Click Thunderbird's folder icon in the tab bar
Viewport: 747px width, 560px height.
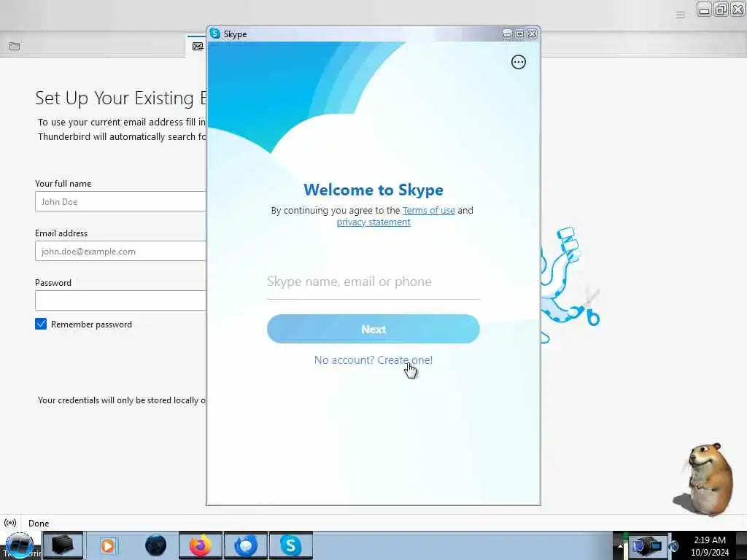15,46
